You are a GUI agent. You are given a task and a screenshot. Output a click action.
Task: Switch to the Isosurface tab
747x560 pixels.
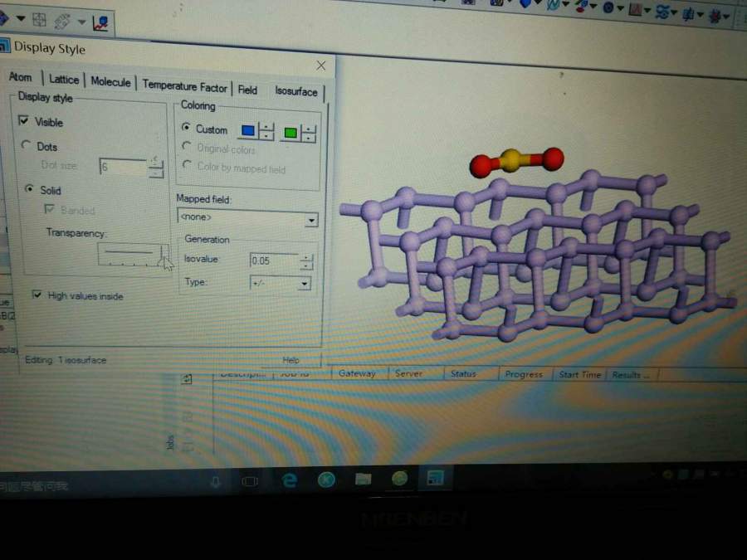pyautogui.click(x=295, y=91)
